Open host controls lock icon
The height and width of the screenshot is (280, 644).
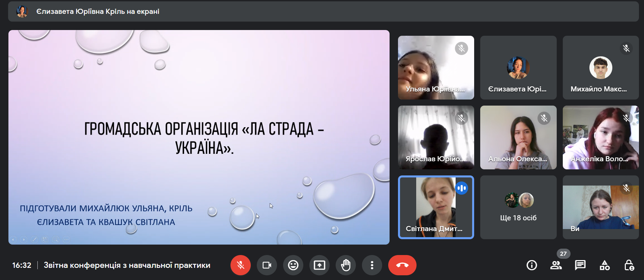tap(629, 265)
